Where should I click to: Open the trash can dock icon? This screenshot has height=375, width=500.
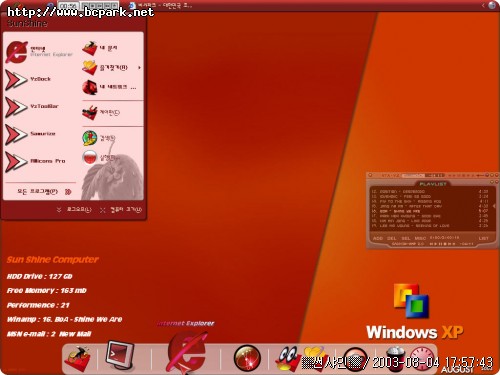coord(396,359)
